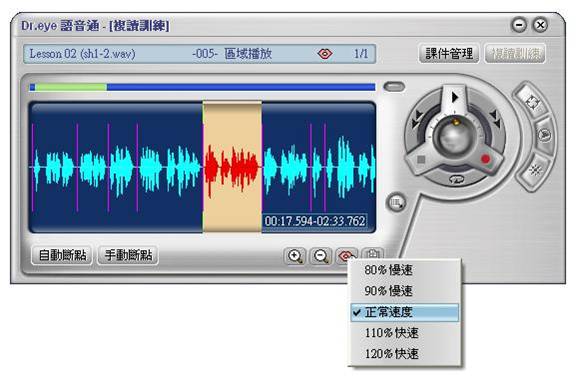
Task: Click the fast-forward double-arrow on the dial
Action: [x=495, y=118]
